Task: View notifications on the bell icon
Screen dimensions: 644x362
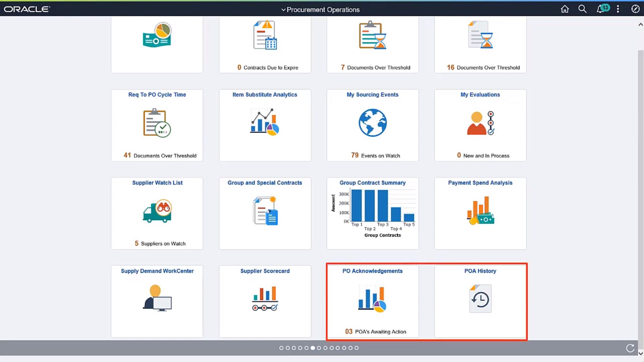Action: click(x=600, y=9)
